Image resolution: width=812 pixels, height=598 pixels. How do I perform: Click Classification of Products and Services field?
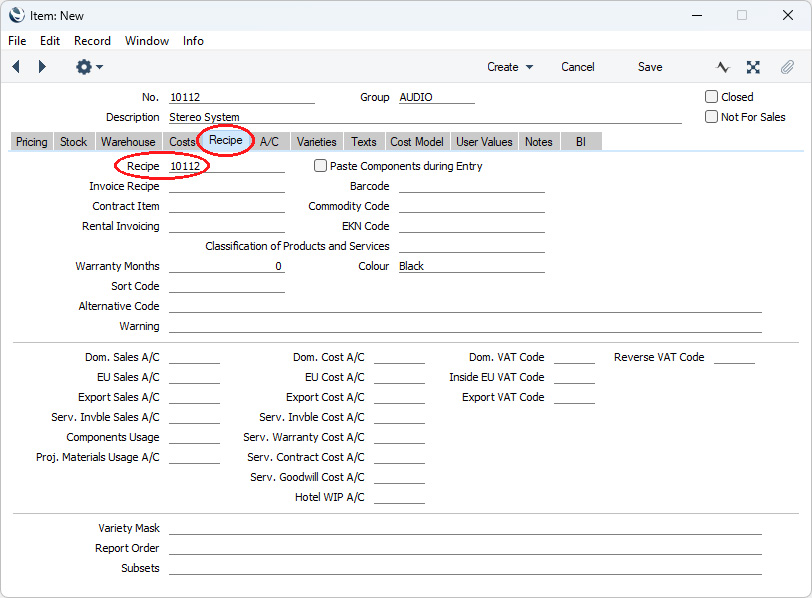coord(472,246)
